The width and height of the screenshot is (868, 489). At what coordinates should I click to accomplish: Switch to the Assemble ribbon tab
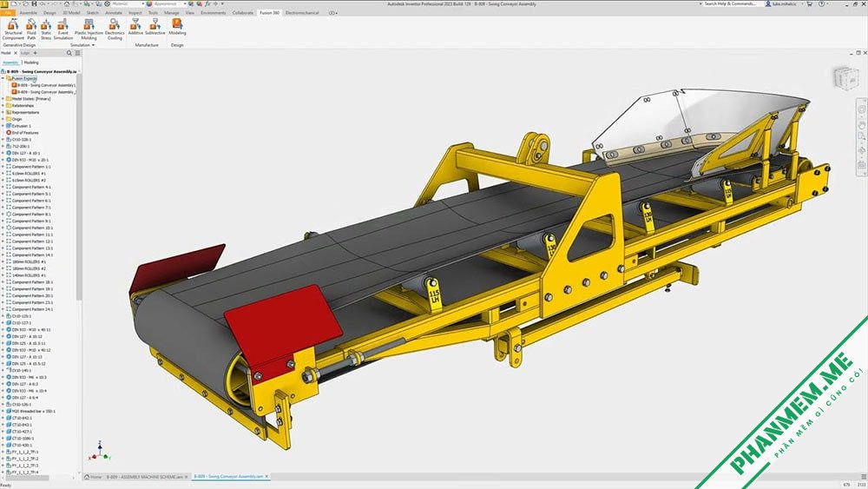pos(29,12)
